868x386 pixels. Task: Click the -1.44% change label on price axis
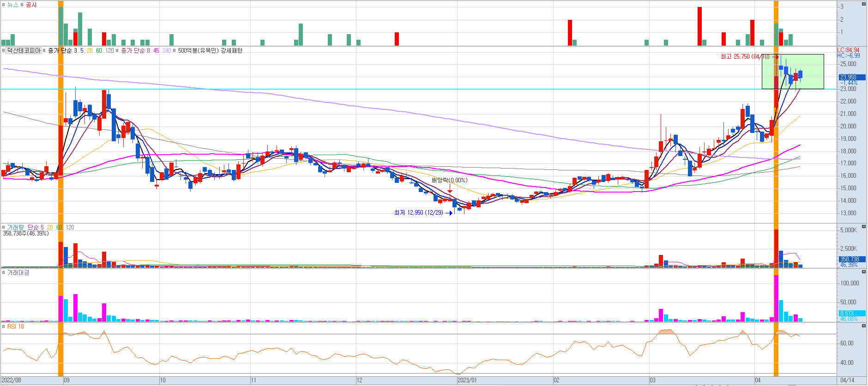[850, 83]
